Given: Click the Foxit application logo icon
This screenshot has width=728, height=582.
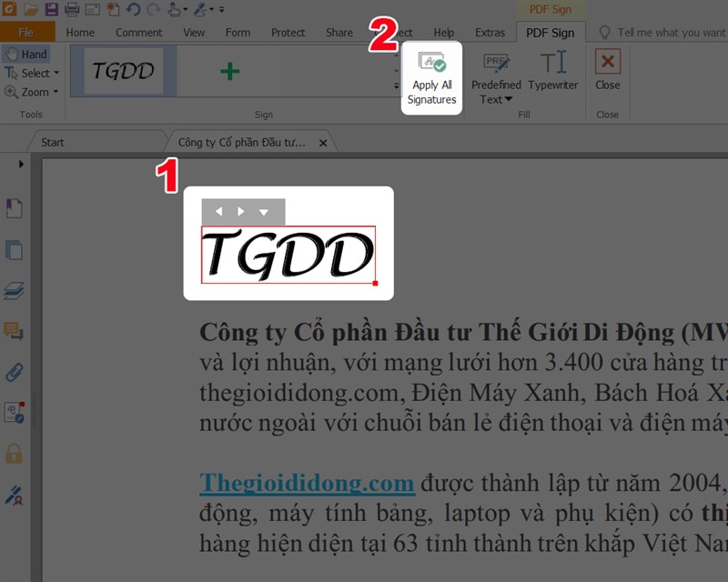Looking at the screenshot, I should click(x=9, y=8).
